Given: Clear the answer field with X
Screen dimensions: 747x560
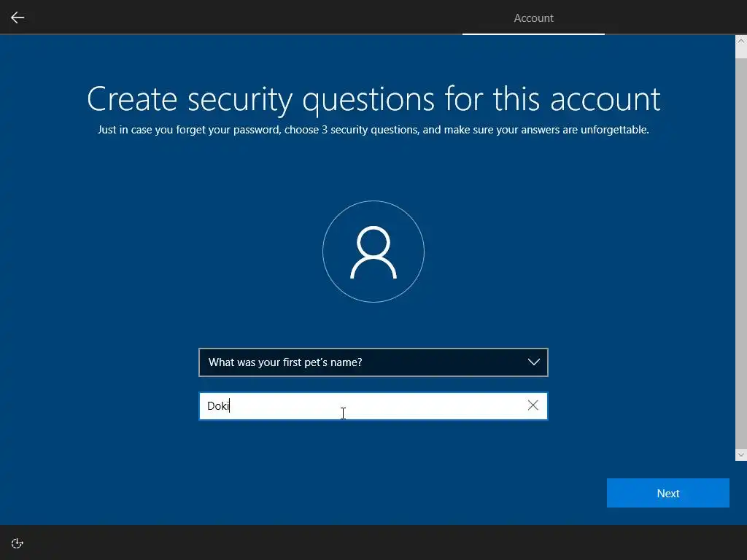Looking at the screenshot, I should 533,405.
